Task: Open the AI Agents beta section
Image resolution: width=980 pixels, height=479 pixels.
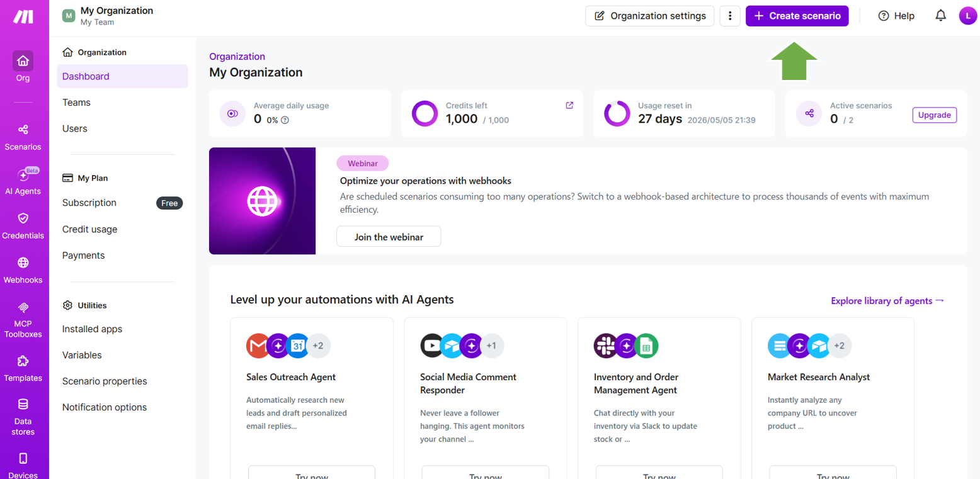Action: pos(23,181)
